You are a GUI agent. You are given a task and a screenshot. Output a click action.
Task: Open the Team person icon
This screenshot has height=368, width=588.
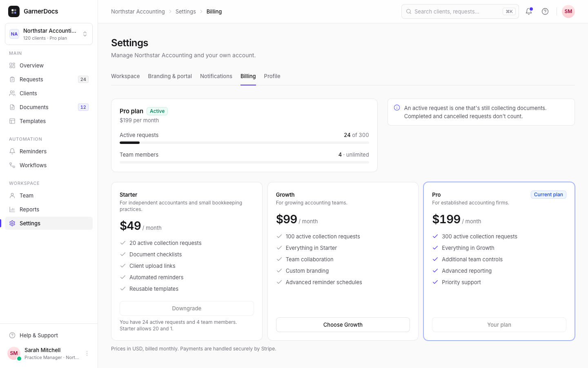12,195
